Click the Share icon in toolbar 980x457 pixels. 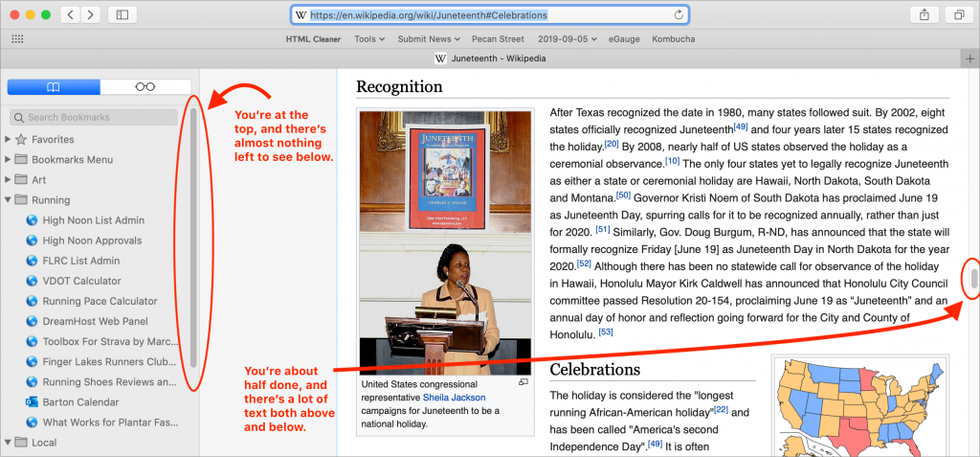pyautogui.click(x=924, y=14)
